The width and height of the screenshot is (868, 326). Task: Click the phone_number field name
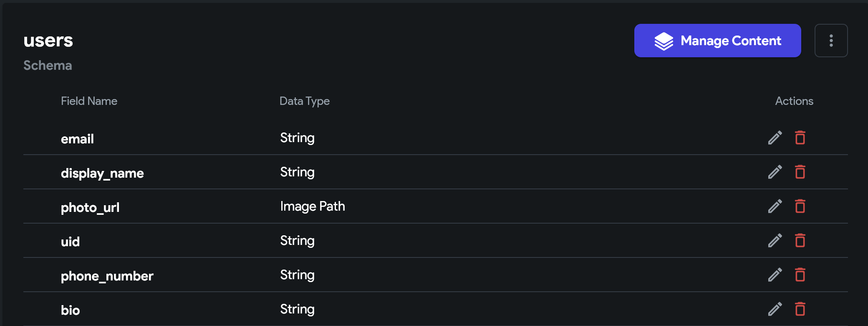(x=107, y=276)
